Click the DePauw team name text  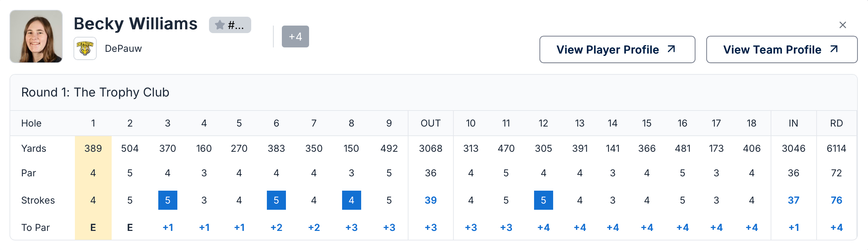coord(123,49)
